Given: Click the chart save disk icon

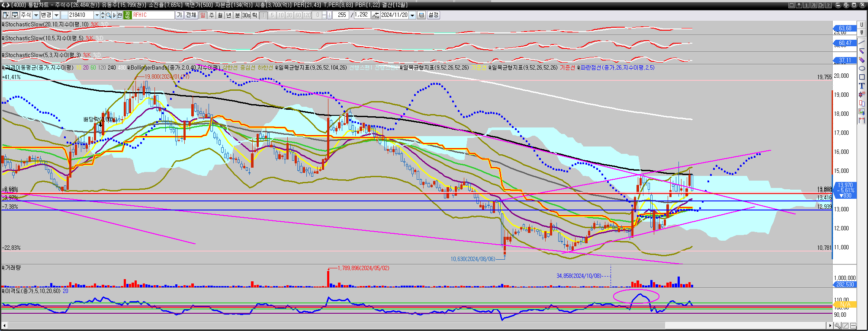Looking at the screenshot, I should [421, 15].
